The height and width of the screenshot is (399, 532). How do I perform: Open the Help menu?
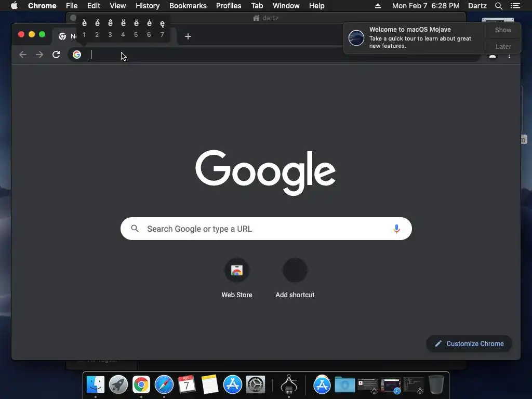[x=316, y=6]
